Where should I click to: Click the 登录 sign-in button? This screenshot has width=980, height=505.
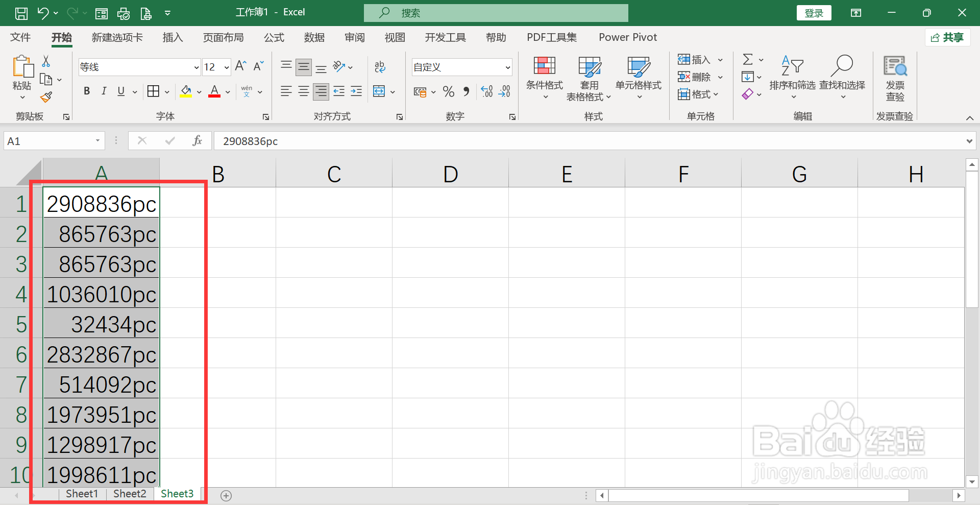click(814, 13)
